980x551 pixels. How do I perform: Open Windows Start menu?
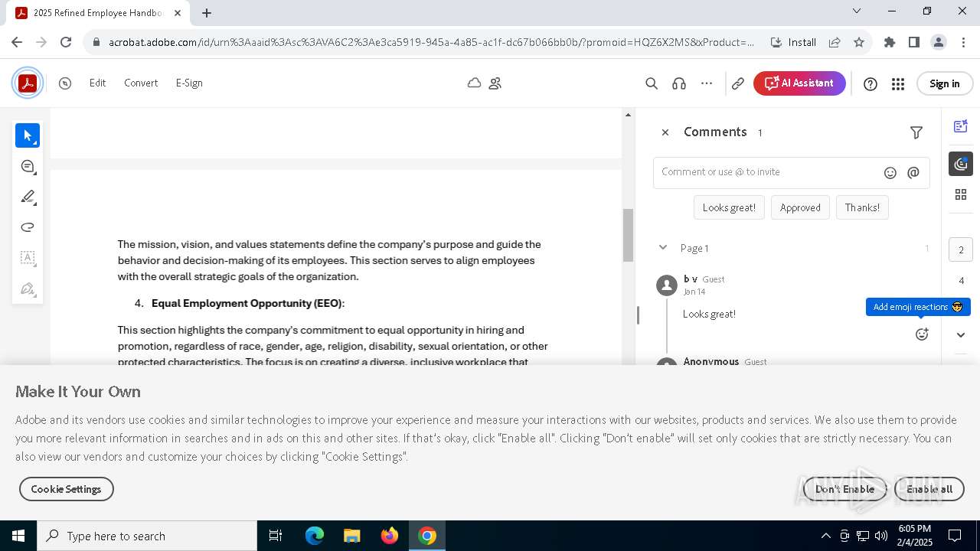point(18,536)
